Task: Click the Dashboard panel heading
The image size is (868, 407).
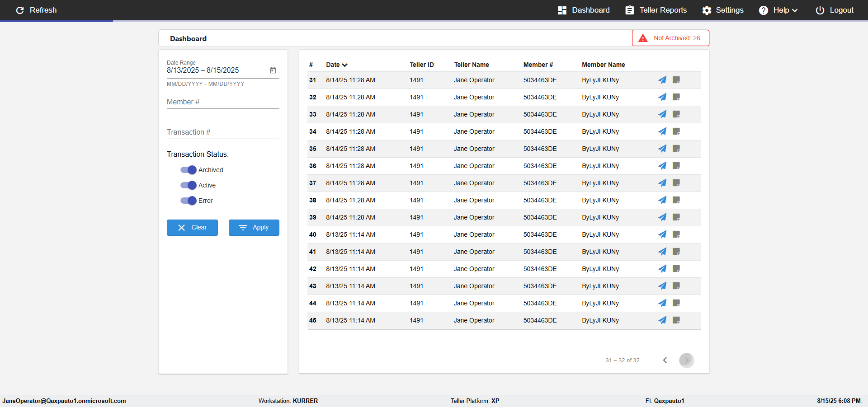Action: click(x=188, y=39)
